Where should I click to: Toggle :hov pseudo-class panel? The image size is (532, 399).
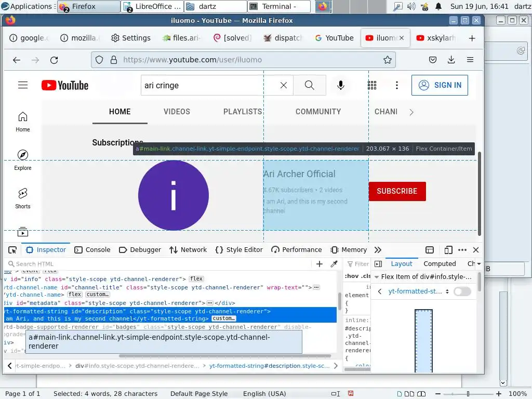[x=351, y=276]
